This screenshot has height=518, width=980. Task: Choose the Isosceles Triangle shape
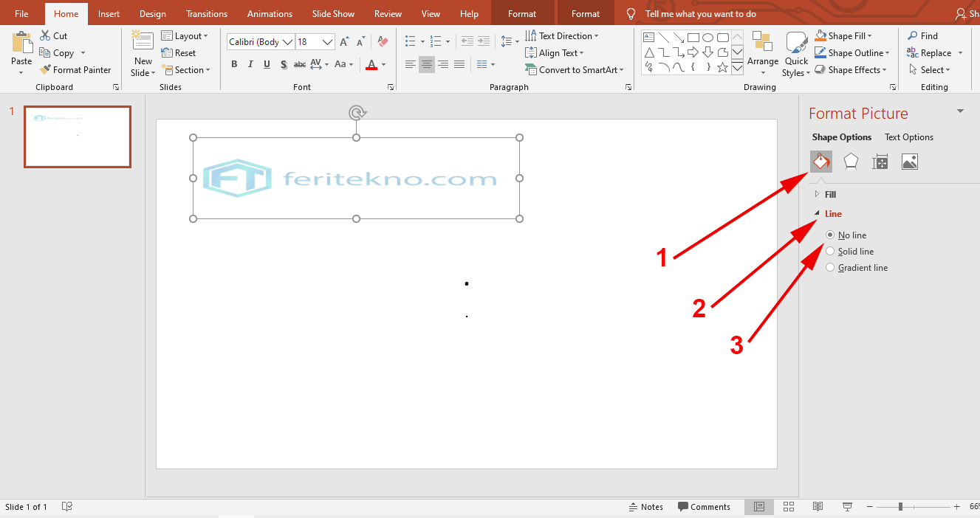pos(649,52)
